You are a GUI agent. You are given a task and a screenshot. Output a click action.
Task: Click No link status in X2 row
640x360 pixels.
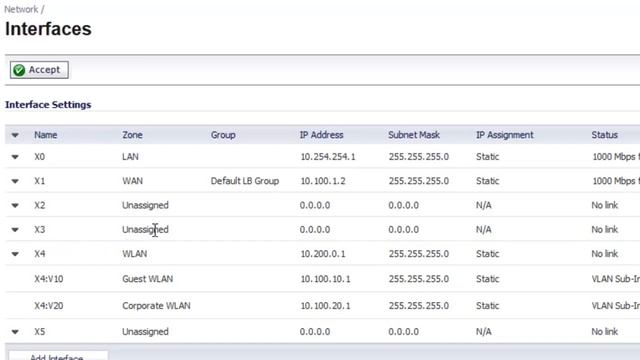[604, 205]
